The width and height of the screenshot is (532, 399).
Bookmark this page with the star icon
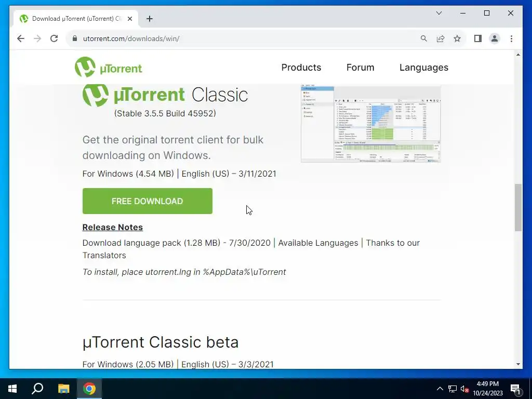point(457,38)
